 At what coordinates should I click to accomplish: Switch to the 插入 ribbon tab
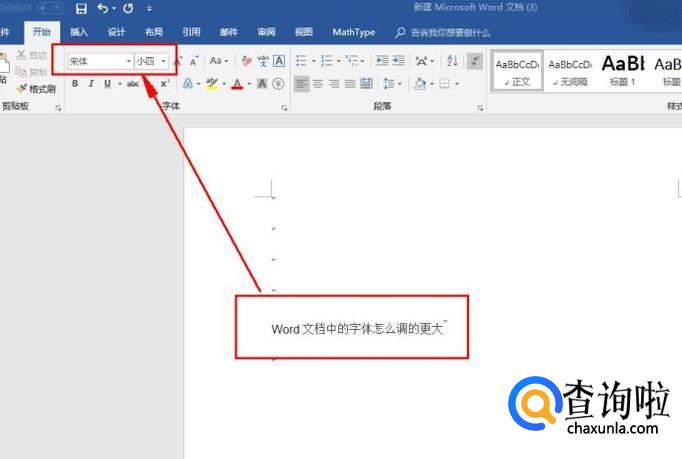point(79,32)
